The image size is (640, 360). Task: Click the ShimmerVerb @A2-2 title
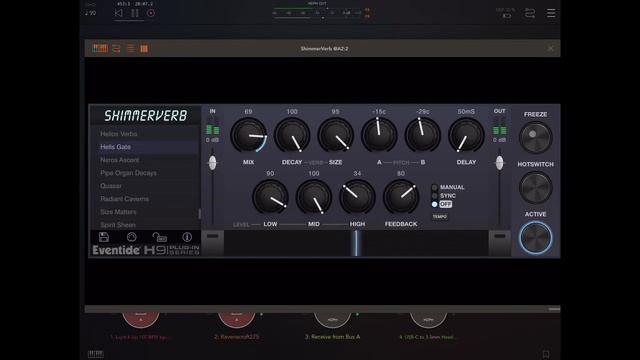[x=324, y=49]
